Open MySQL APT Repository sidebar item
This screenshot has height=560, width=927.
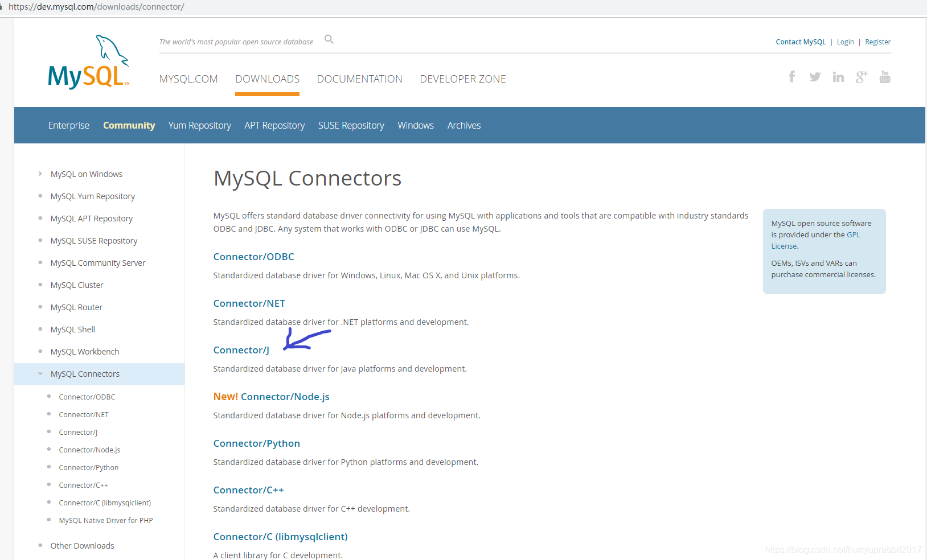coord(92,219)
